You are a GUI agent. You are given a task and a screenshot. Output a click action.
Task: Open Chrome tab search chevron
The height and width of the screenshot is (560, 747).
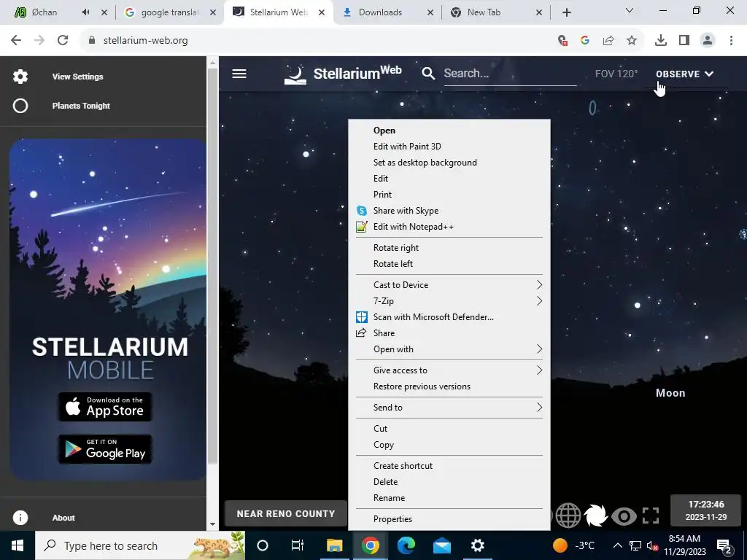[630, 10]
